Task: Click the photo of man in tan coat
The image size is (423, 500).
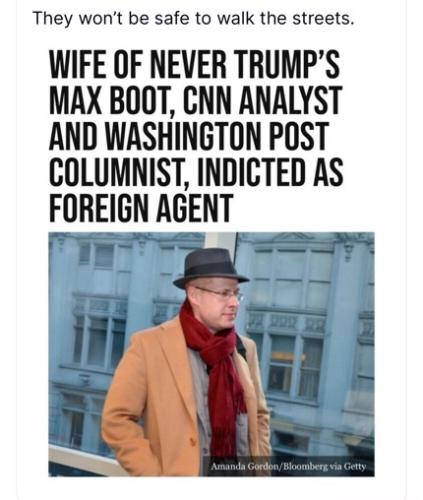Action: point(211,354)
